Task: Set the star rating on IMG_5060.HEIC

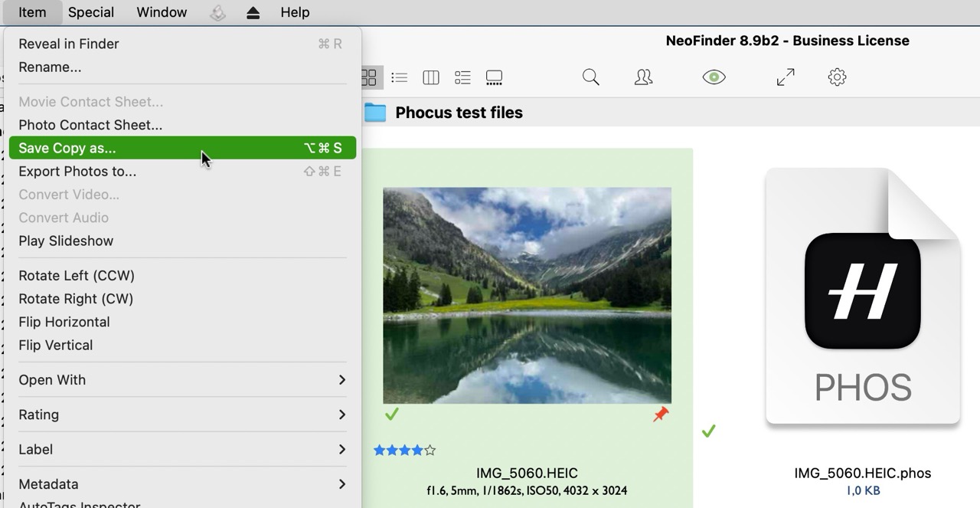Action: click(404, 451)
